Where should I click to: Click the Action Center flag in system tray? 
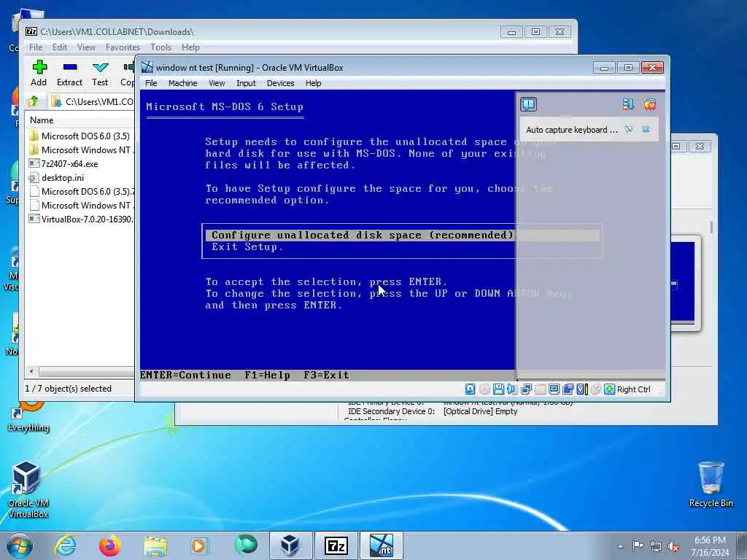tap(638, 546)
